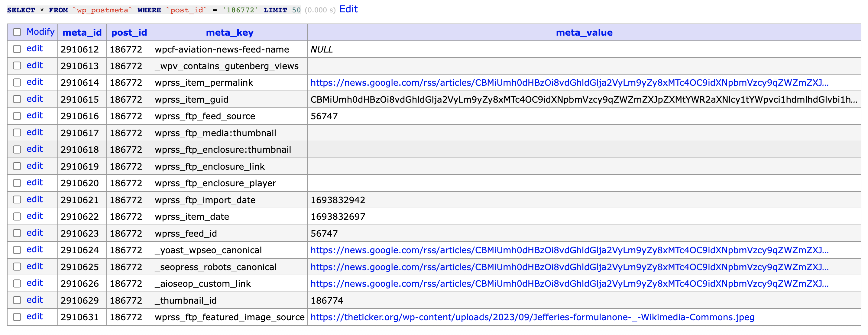Viewport: 868px width, 335px height.
Task: Click the thumbnail id value 186774
Action: [x=327, y=301]
